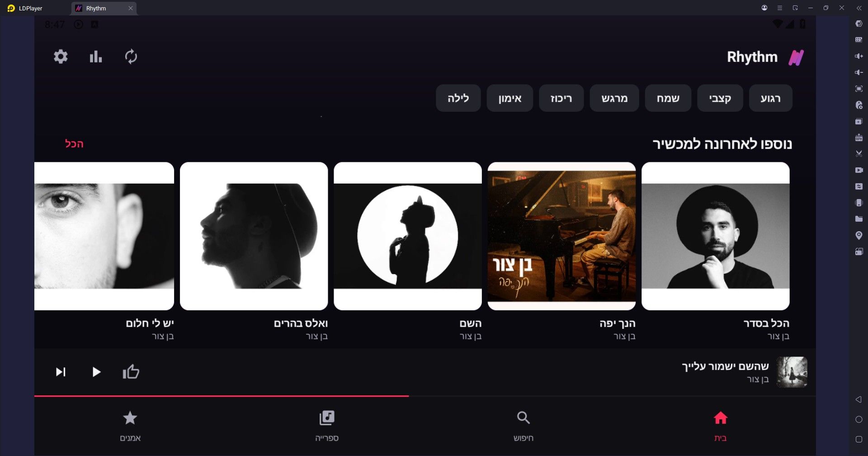This screenshot has height=456, width=868.
Task: Select the קצבי mood chip
Action: pyautogui.click(x=720, y=98)
